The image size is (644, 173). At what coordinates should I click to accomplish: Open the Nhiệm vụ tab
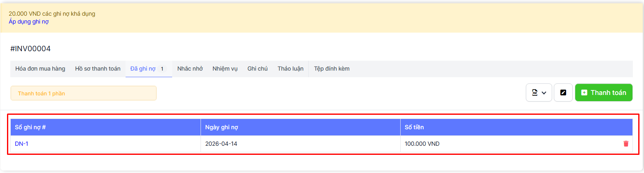pos(225,69)
